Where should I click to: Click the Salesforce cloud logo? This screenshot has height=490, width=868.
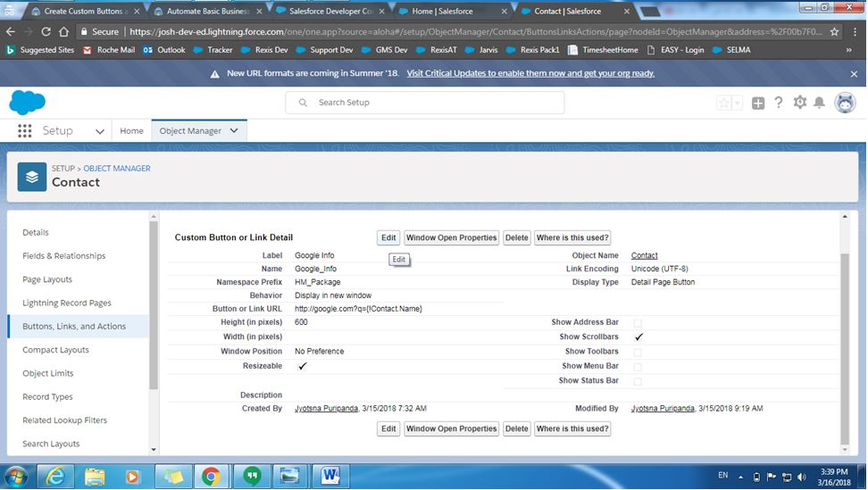coord(28,103)
